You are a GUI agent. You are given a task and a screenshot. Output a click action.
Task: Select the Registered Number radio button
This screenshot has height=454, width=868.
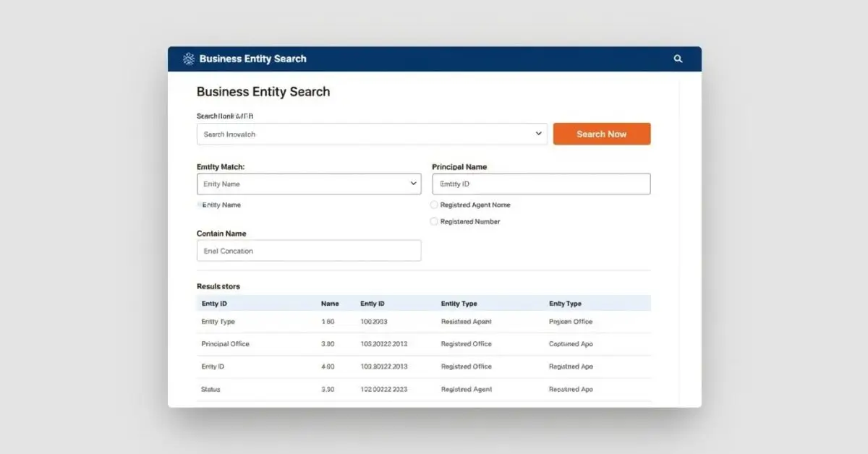coord(434,222)
